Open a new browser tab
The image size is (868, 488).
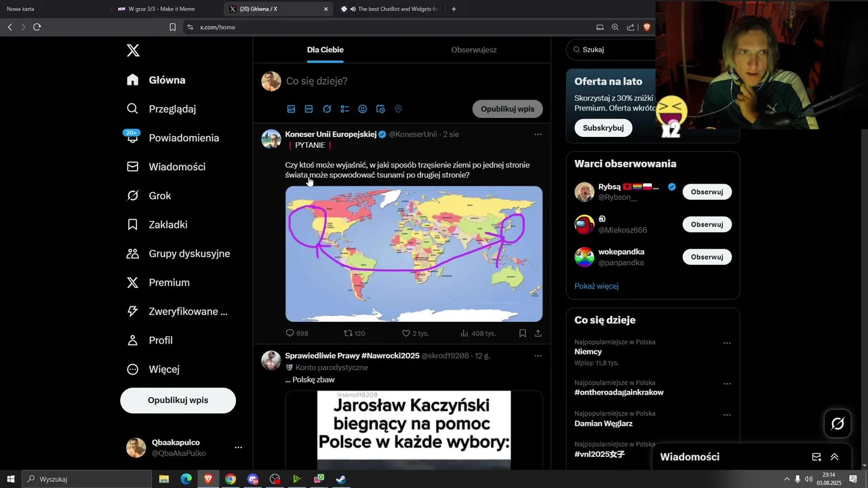point(454,9)
